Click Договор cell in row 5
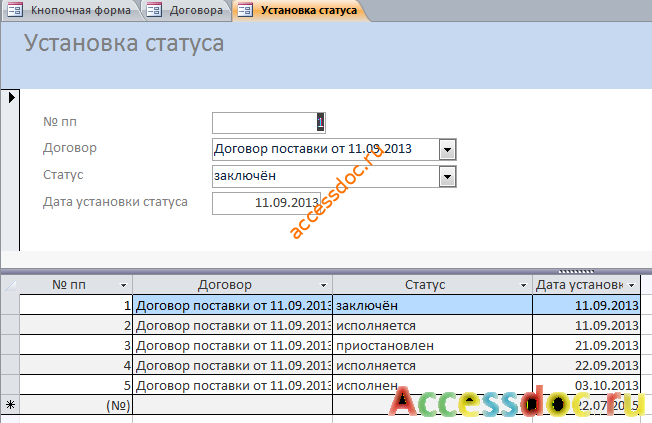The height and width of the screenshot is (423, 652). (x=232, y=385)
